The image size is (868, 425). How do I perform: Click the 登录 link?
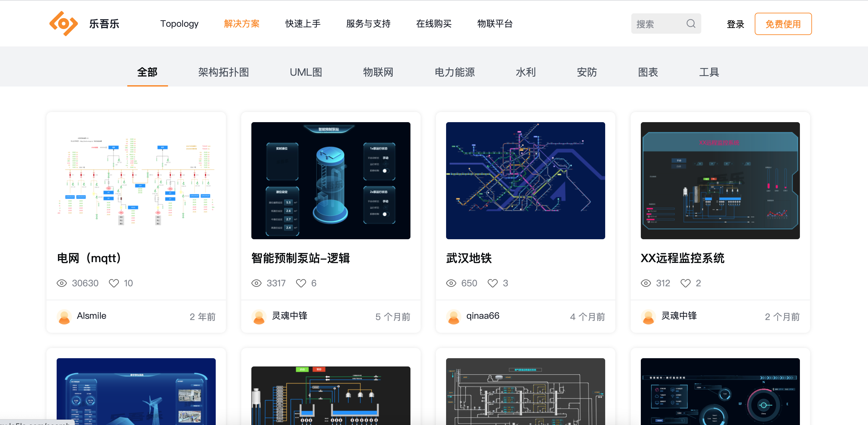click(x=735, y=24)
